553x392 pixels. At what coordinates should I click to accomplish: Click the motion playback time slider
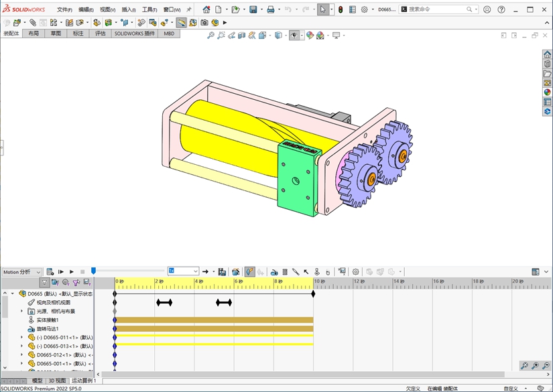click(94, 271)
